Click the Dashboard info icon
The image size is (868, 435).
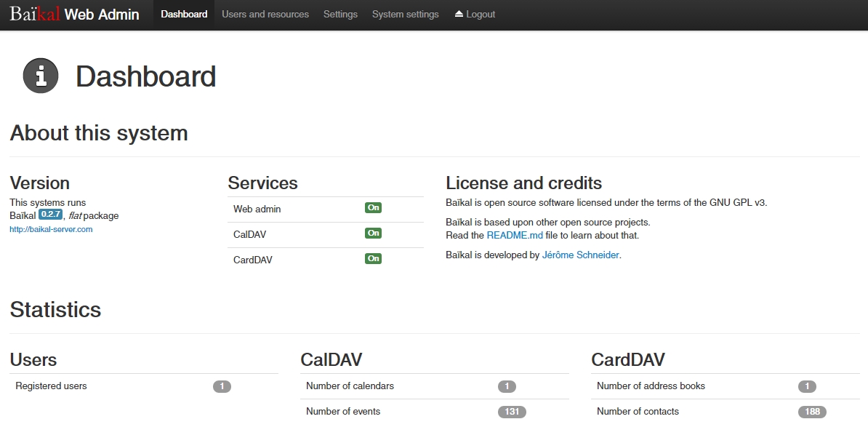click(x=41, y=76)
